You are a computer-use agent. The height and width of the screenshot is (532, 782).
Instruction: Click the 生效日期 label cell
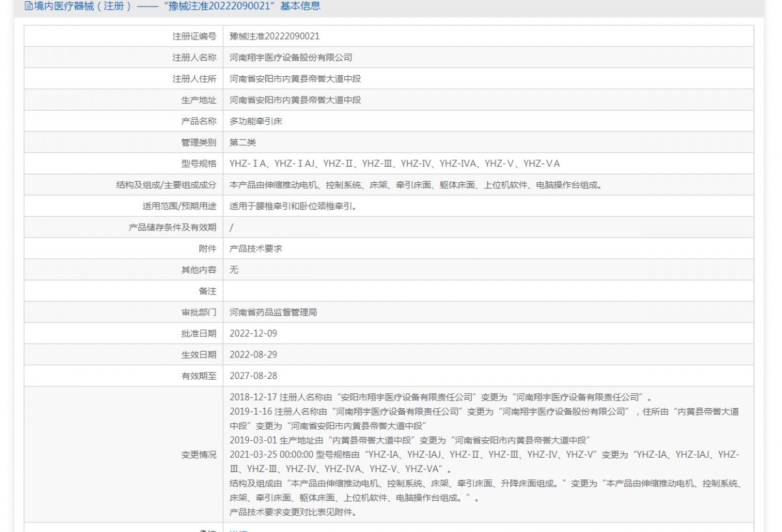click(124, 354)
